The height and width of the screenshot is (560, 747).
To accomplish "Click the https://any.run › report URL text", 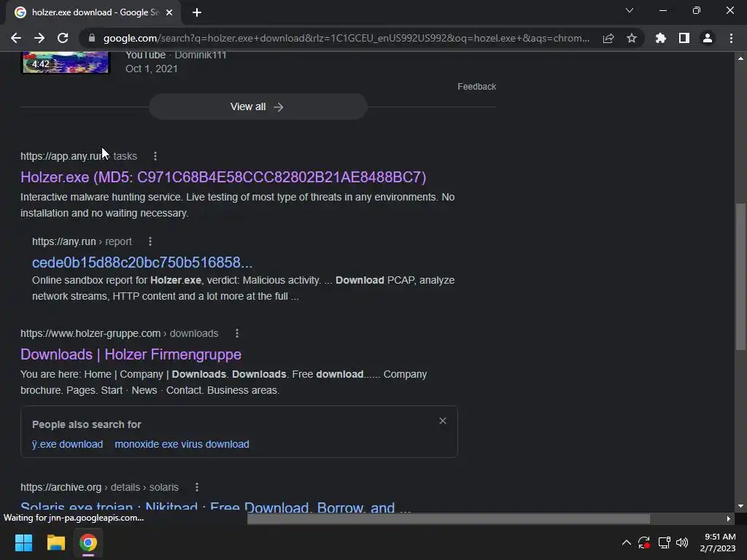I will 82,241.
